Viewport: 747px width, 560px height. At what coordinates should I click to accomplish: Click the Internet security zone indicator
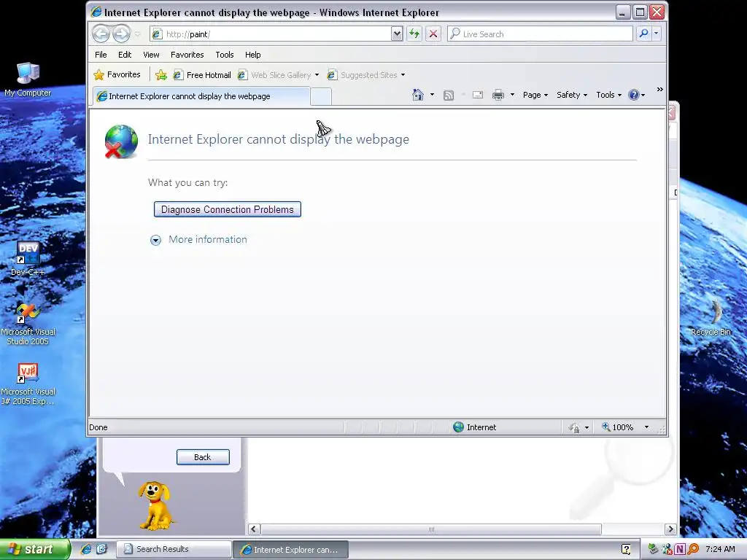(x=474, y=427)
